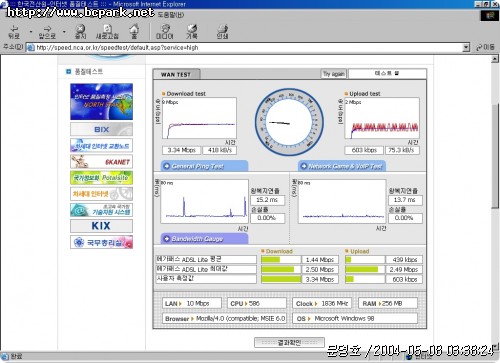Open the 차세대 인터넷 orange banner
The width and height of the screenshot is (500, 363).
point(101,194)
